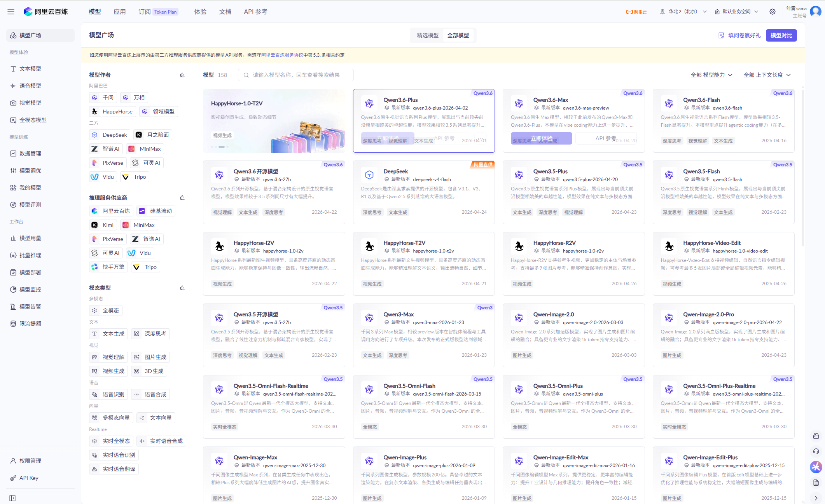Screen dimensions: 825x504
Task: Toggle the Kimi provider filter chip
Action: [x=103, y=225]
